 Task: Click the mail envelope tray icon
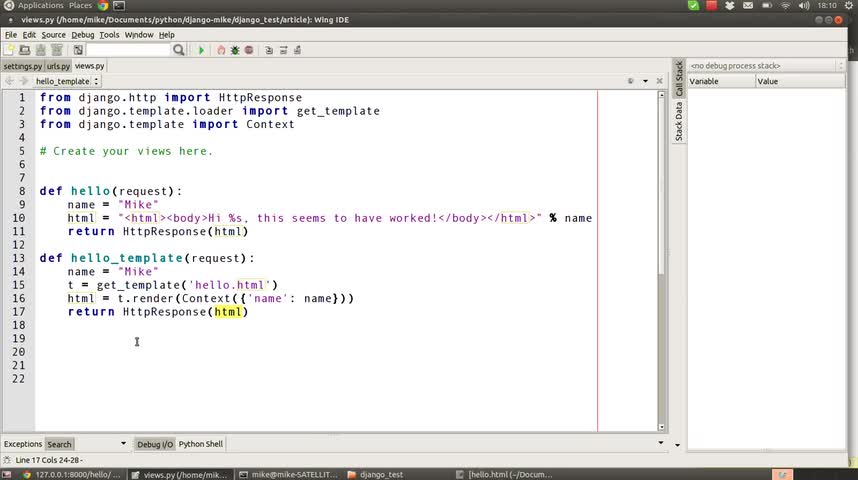pyautogui.click(x=747, y=5)
